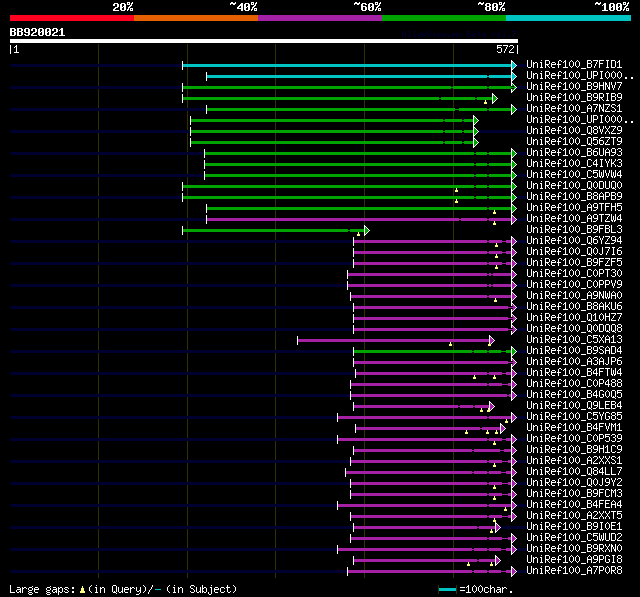The width and height of the screenshot is (640, 597).
Task: Open the UniRef100_B9RIB9 hit label
Action: (574, 98)
